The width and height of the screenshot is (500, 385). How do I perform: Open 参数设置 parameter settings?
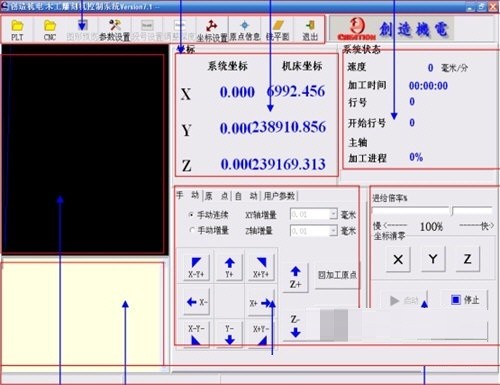[114, 30]
